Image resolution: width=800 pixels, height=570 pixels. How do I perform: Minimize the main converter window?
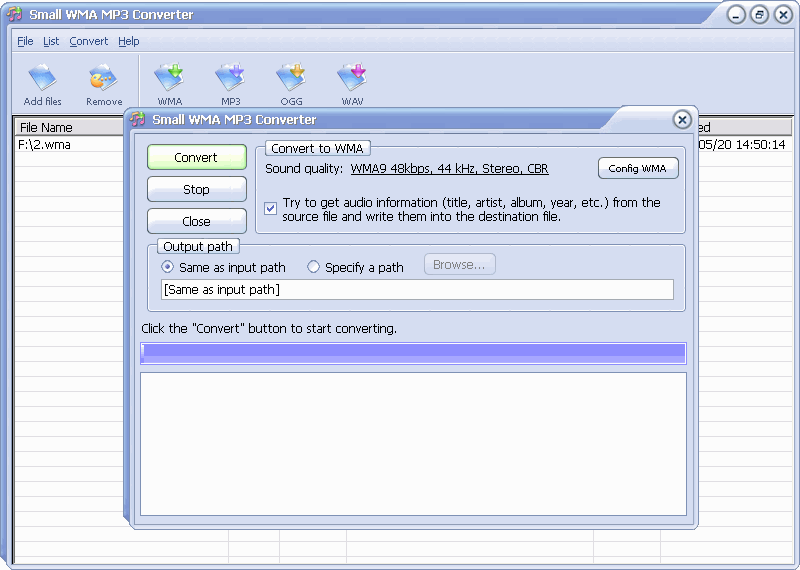tap(736, 15)
